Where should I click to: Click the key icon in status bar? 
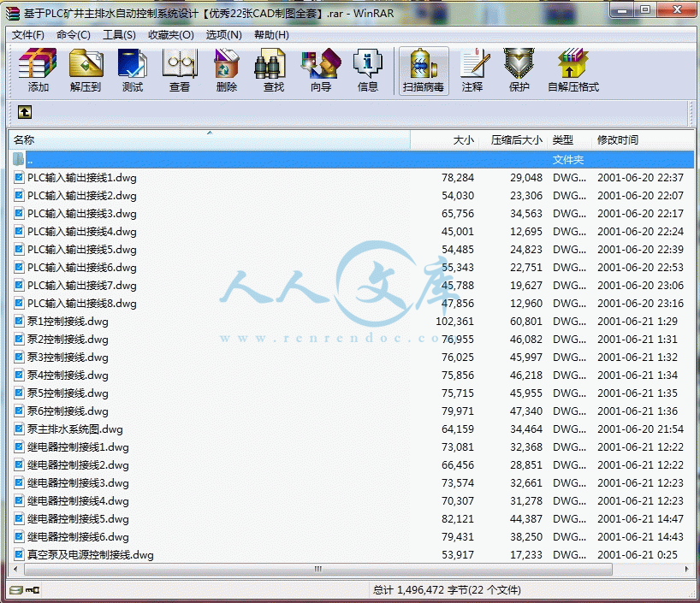pos(33,590)
